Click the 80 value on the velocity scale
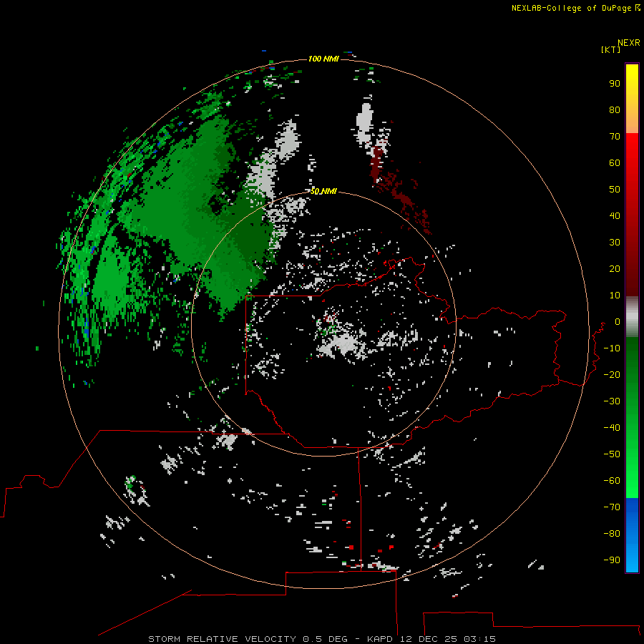This screenshot has width=644, height=644. click(615, 109)
